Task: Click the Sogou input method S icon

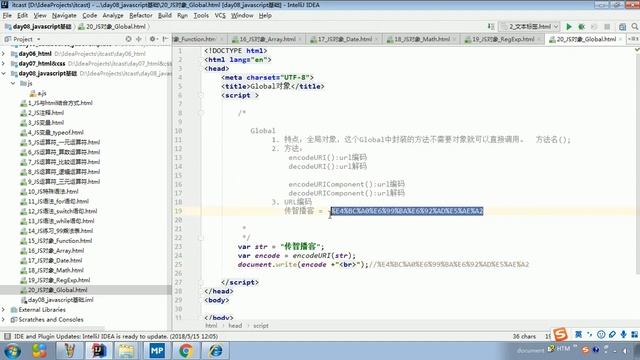Action: 560,334
